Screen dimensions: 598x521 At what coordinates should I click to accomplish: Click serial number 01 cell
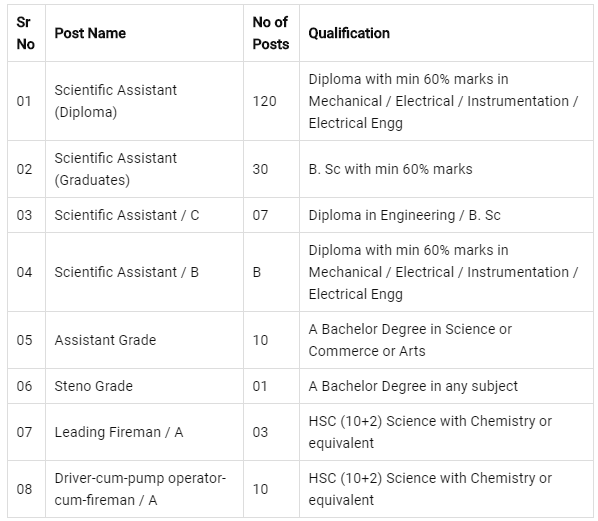click(24, 101)
